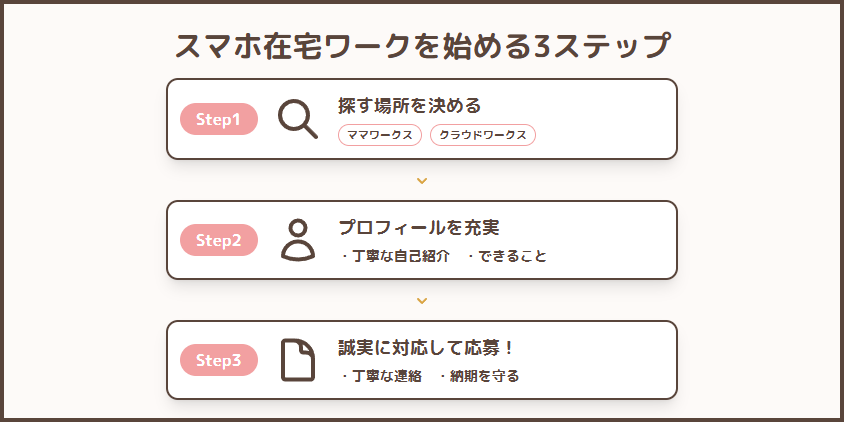The image size is (844, 422).
Task: Select the Step3 pink badge
Action: [x=219, y=360]
